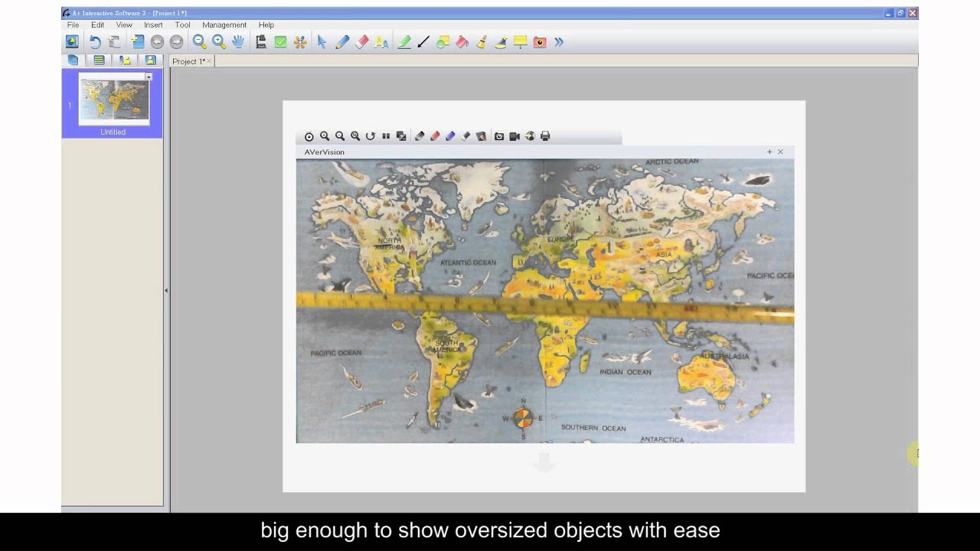Click the orange flower icon in main toolbar
The height and width of the screenshot is (551, 980).
pos(300,42)
